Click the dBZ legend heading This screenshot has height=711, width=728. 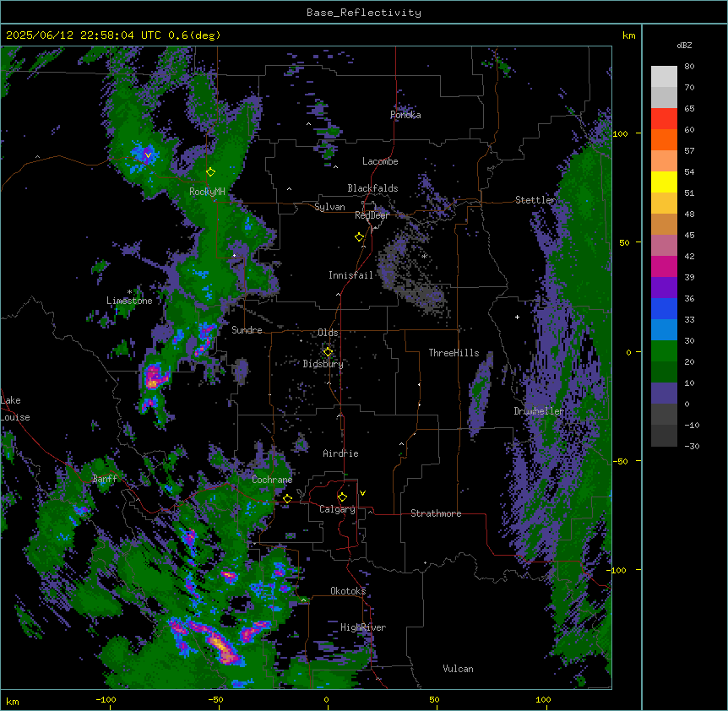(x=684, y=46)
